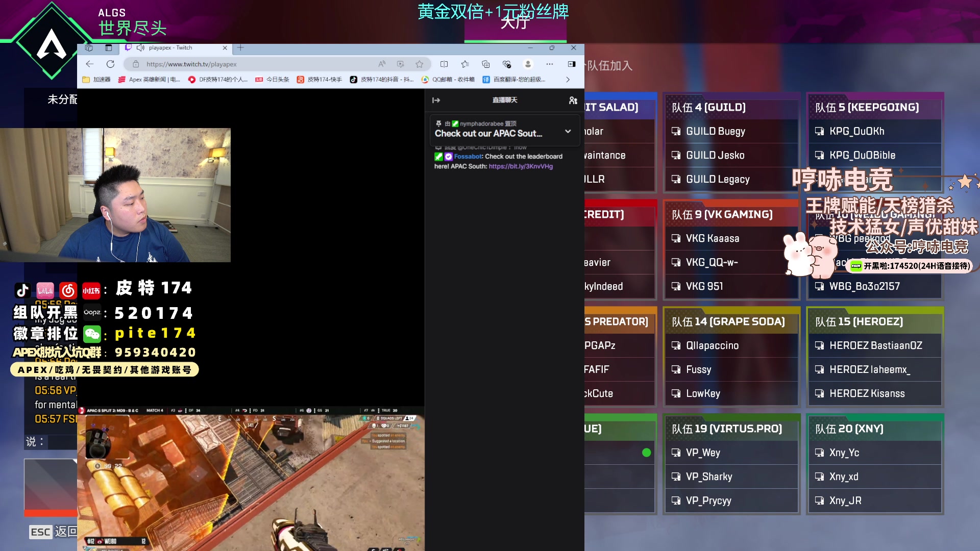Select player WBG_Bo3o2157

(x=875, y=286)
